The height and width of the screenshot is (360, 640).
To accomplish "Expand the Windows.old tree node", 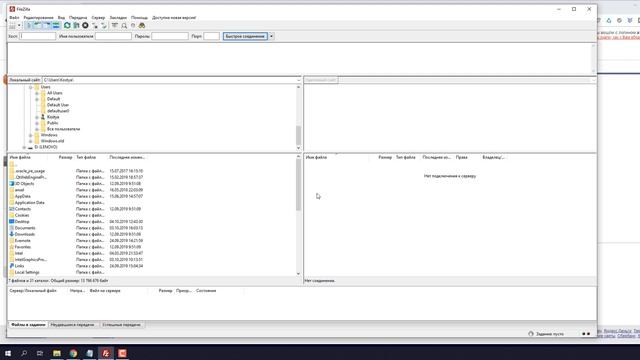I will click(x=31, y=141).
